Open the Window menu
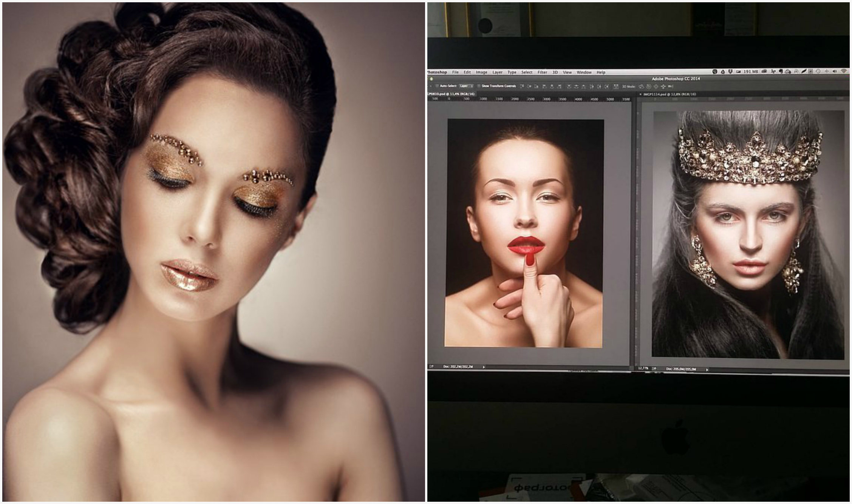The width and height of the screenshot is (852, 504). tap(584, 72)
